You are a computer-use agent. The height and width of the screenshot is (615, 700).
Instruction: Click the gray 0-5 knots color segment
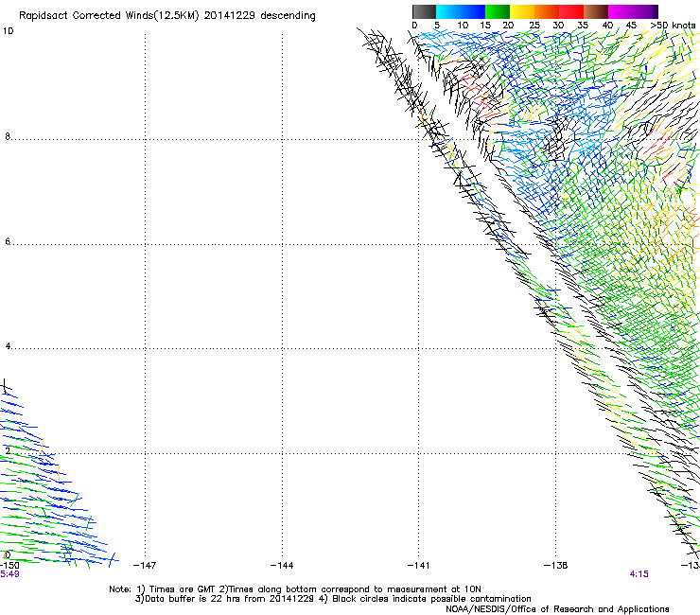[x=424, y=11]
